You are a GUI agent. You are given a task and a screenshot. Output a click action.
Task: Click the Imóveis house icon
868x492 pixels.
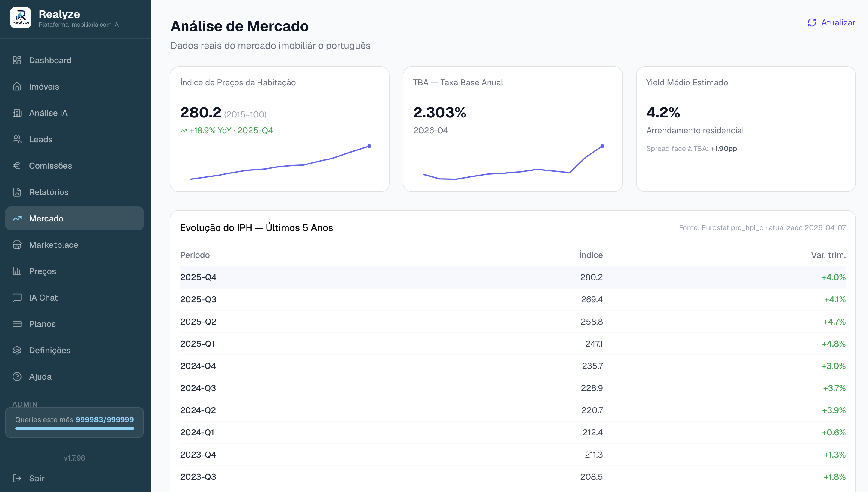pos(17,87)
